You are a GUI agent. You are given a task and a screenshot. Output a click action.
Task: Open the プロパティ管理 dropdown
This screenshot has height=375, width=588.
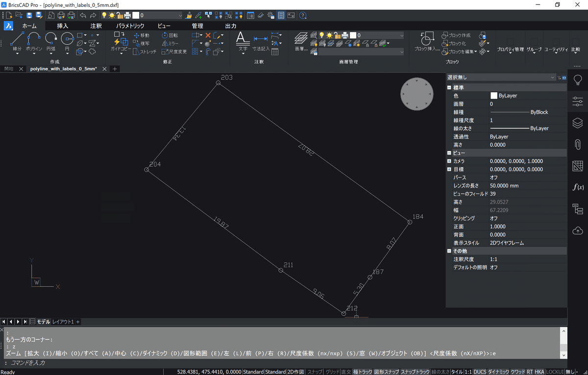point(510,49)
